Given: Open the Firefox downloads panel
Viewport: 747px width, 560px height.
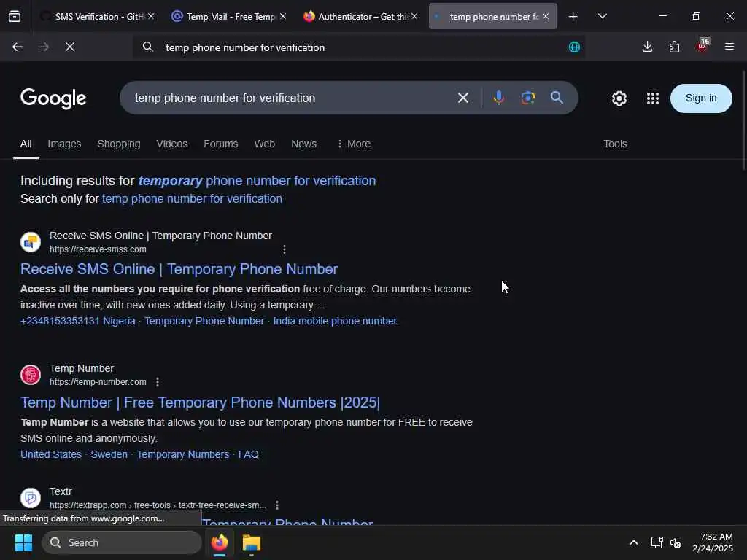Looking at the screenshot, I should point(648,47).
